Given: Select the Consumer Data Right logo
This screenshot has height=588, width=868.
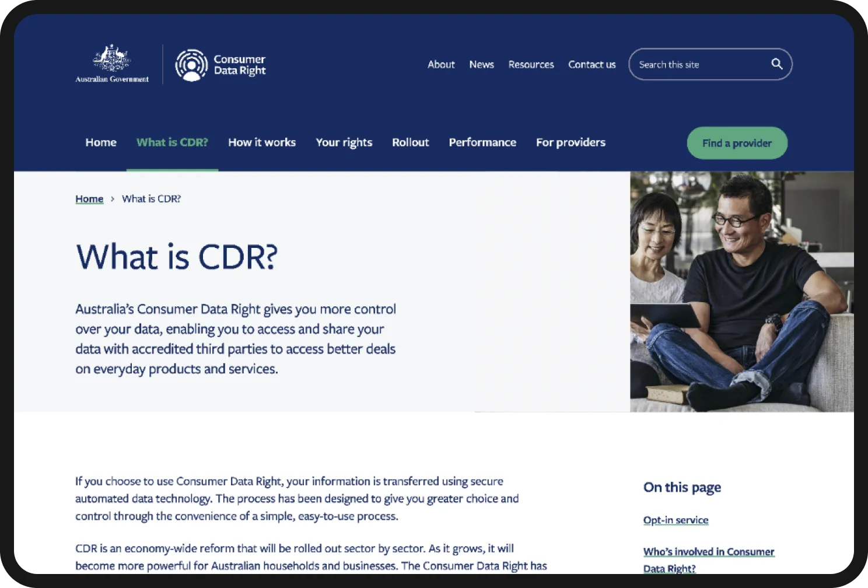Looking at the screenshot, I should 220,64.
